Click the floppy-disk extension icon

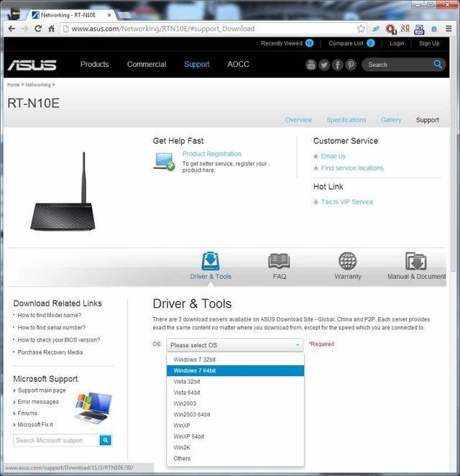[x=419, y=29]
